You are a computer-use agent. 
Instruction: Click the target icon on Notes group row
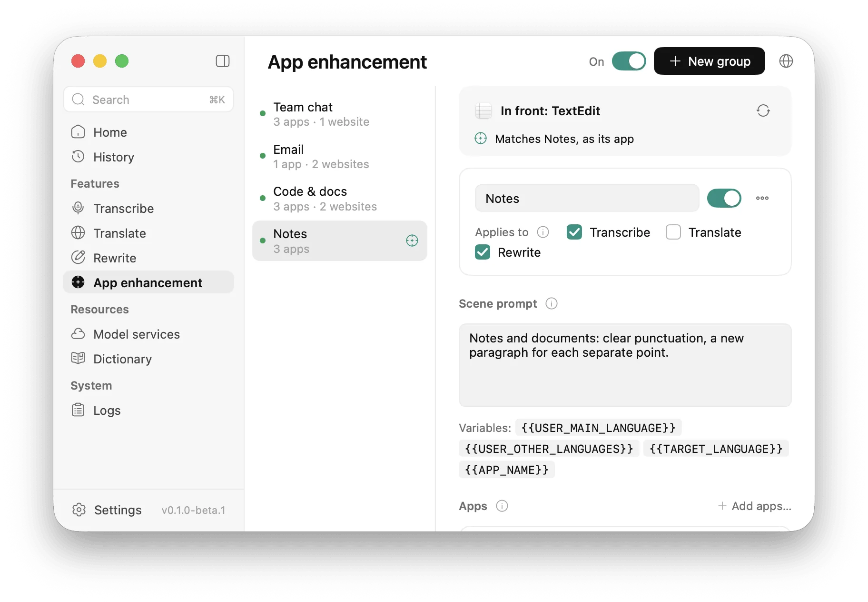pos(412,241)
